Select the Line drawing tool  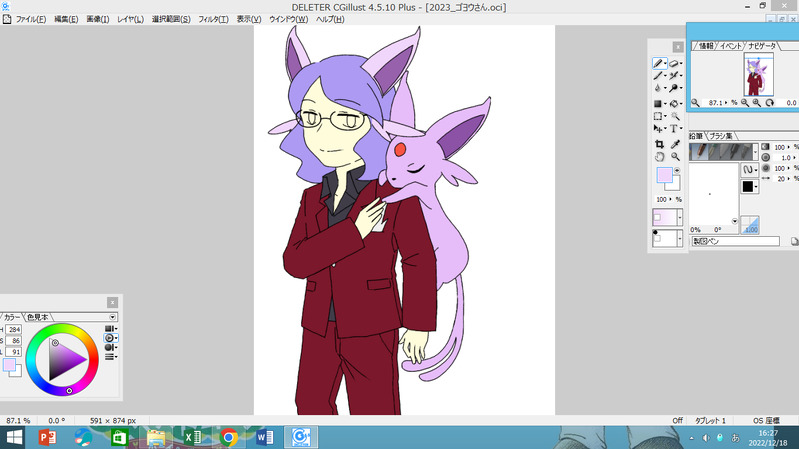tap(658, 75)
